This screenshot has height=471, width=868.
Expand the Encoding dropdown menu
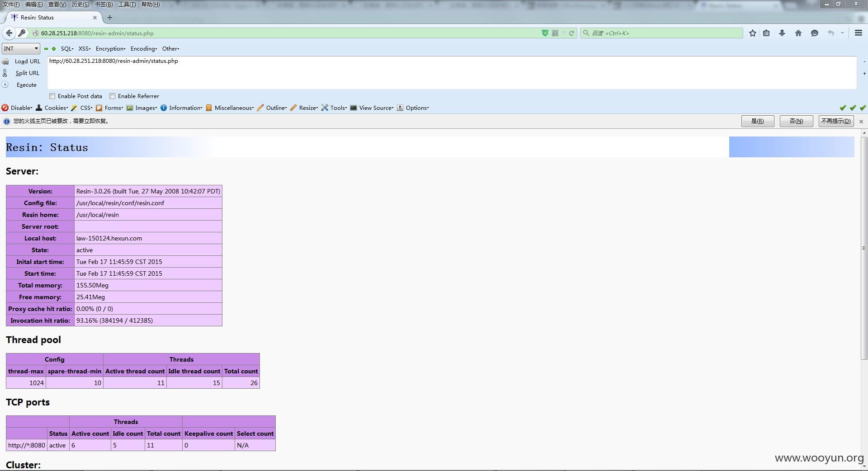[144, 49]
